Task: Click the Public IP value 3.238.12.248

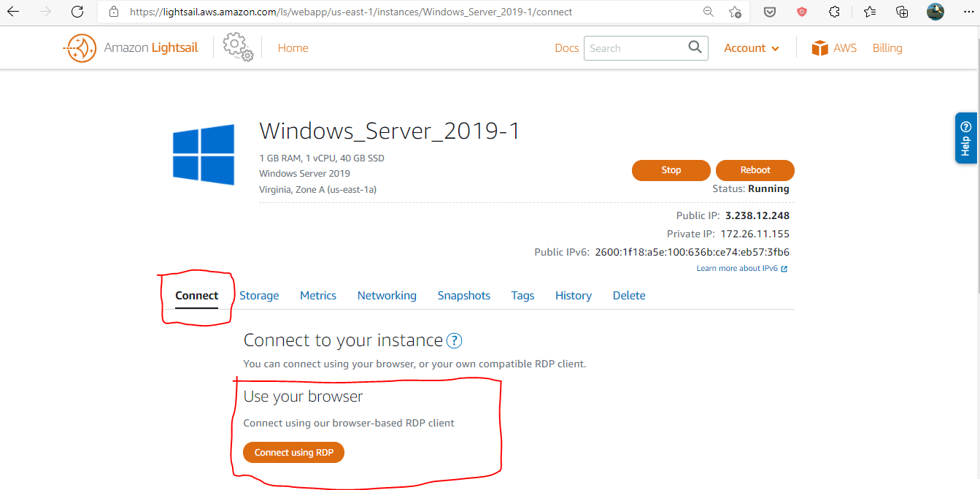Action: click(x=757, y=216)
